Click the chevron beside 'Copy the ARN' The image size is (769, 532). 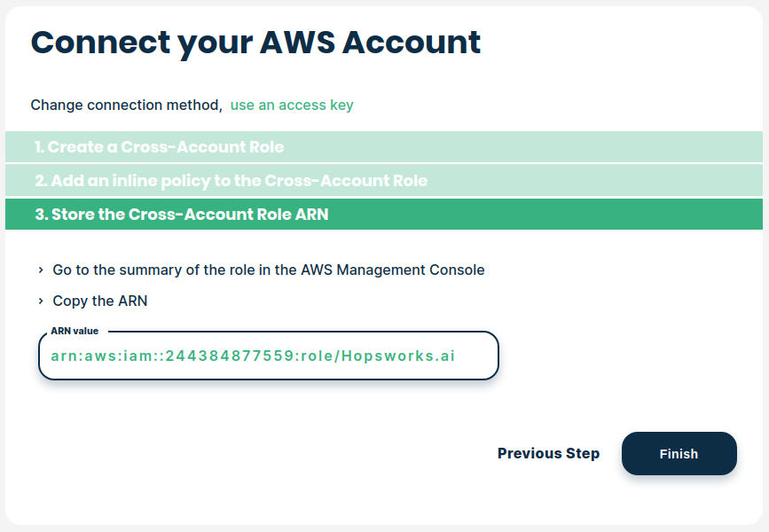click(x=41, y=301)
